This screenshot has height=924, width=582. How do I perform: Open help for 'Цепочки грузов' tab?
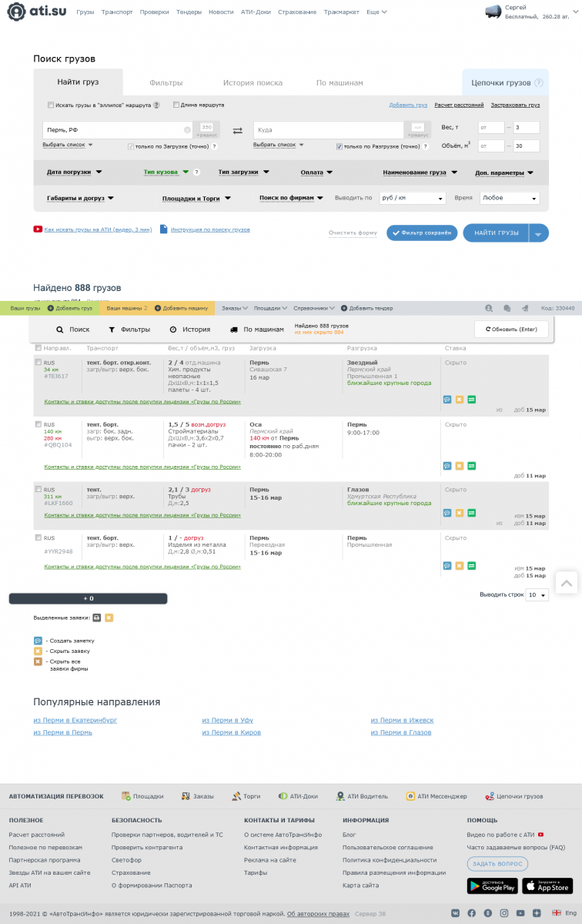(x=539, y=83)
